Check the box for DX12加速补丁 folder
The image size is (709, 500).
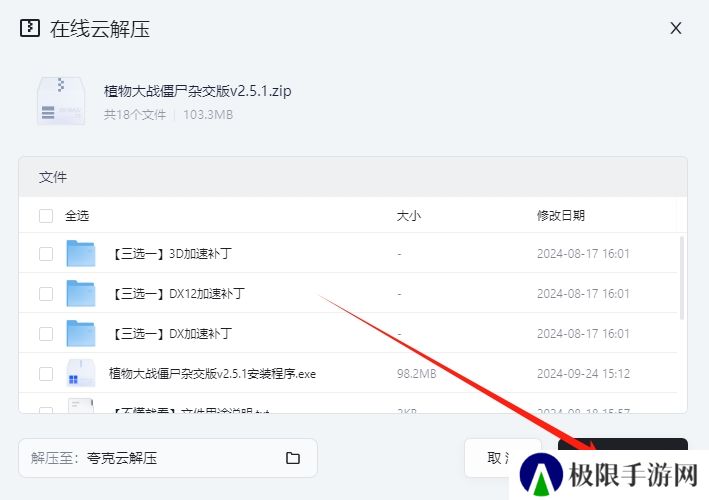(46, 294)
